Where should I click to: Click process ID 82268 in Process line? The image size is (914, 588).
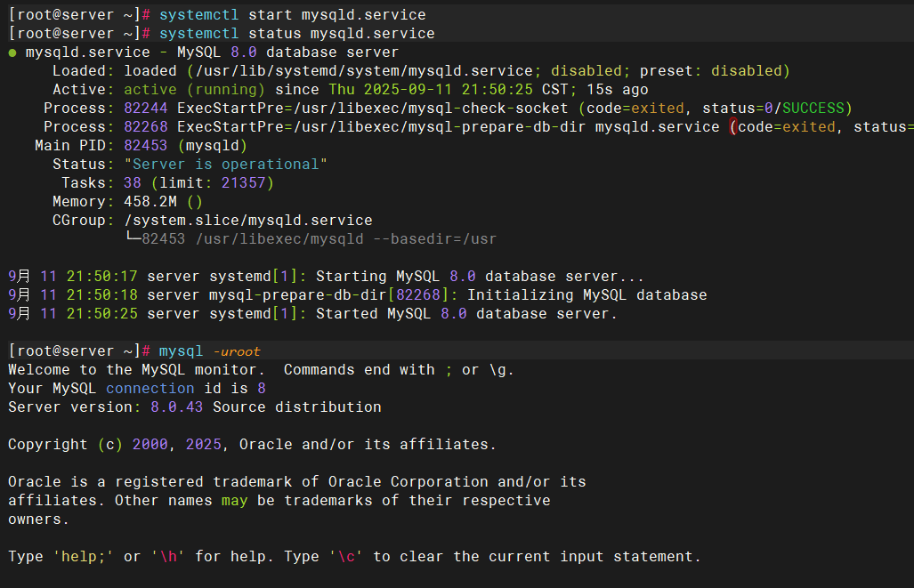[x=146, y=126]
